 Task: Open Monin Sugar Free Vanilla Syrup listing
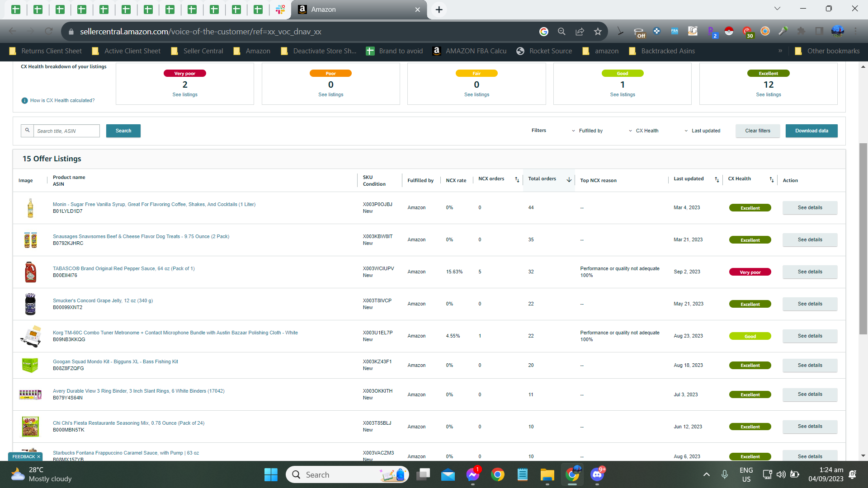[x=154, y=205]
